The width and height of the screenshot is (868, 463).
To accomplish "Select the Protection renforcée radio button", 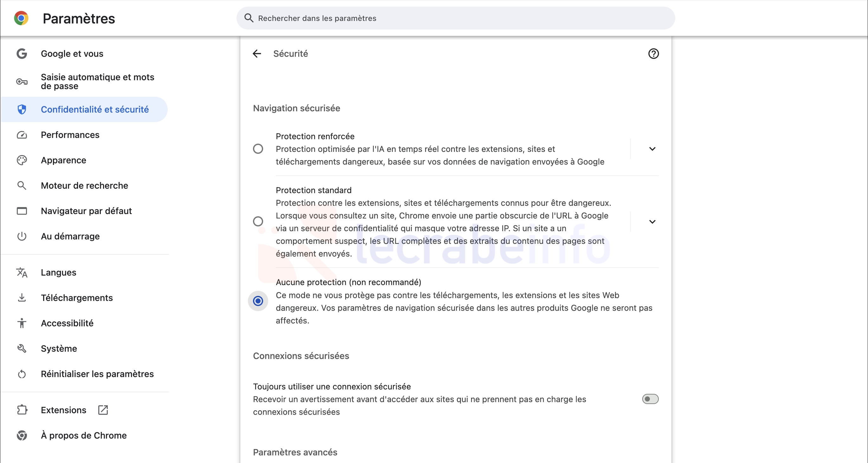I will (258, 149).
